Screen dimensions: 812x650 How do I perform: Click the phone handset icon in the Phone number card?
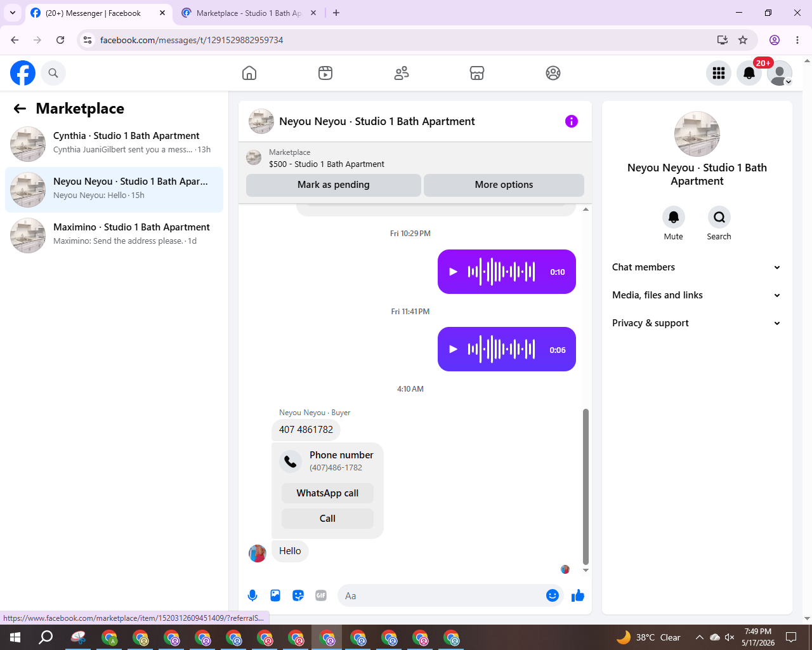coord(291,461)
